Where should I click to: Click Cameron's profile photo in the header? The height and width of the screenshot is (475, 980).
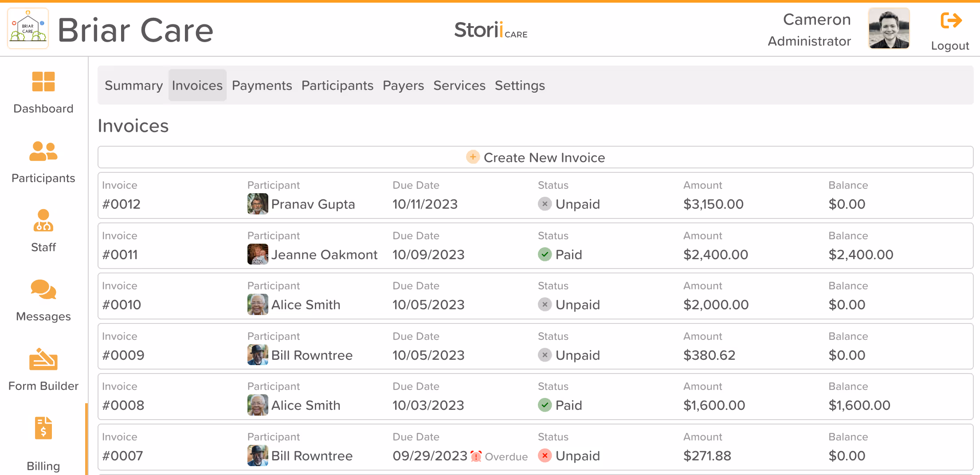(889, 28)
